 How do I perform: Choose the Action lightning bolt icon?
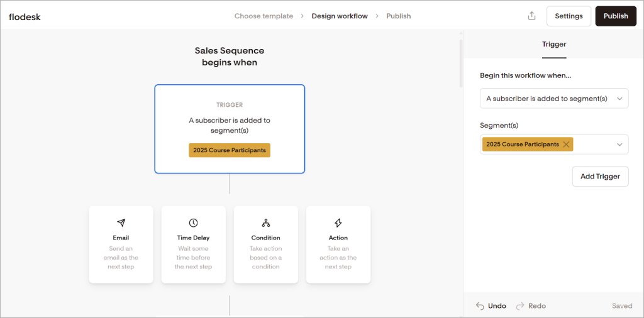(338, 223)
